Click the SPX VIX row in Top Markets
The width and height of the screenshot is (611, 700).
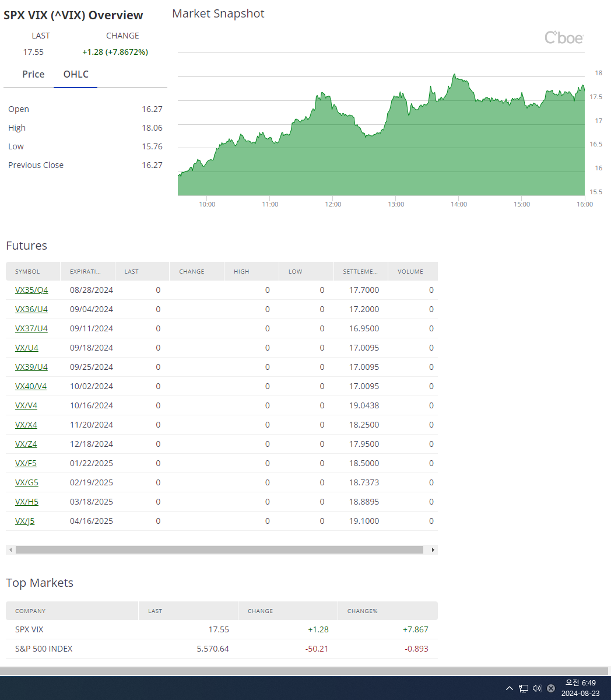(222, 629)
